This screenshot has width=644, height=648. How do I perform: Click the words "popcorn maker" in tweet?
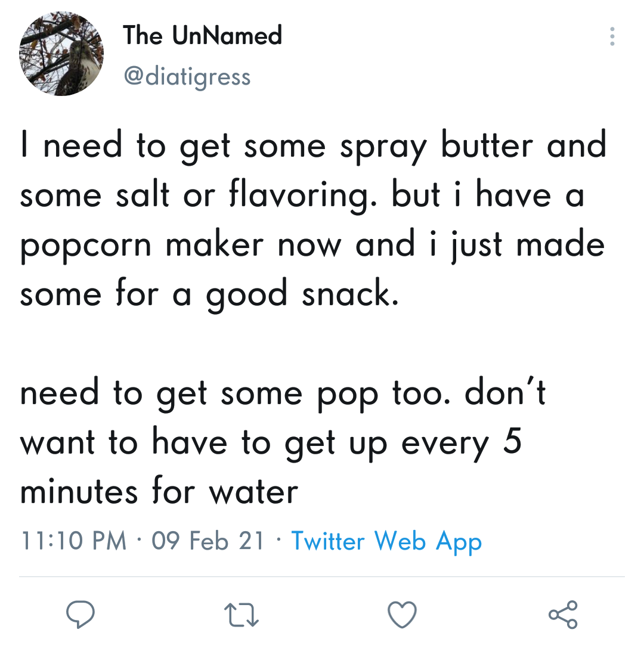(x=142, y=245)
